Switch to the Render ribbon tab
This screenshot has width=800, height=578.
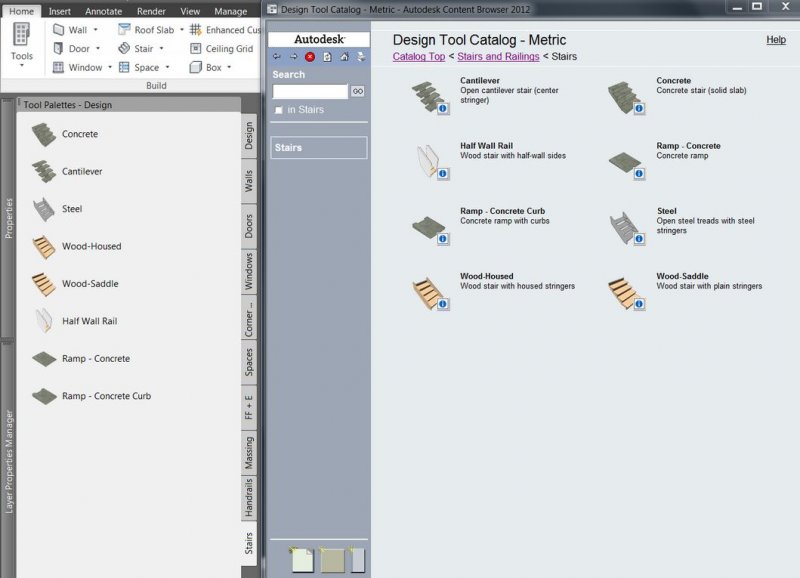click(152, 10)
